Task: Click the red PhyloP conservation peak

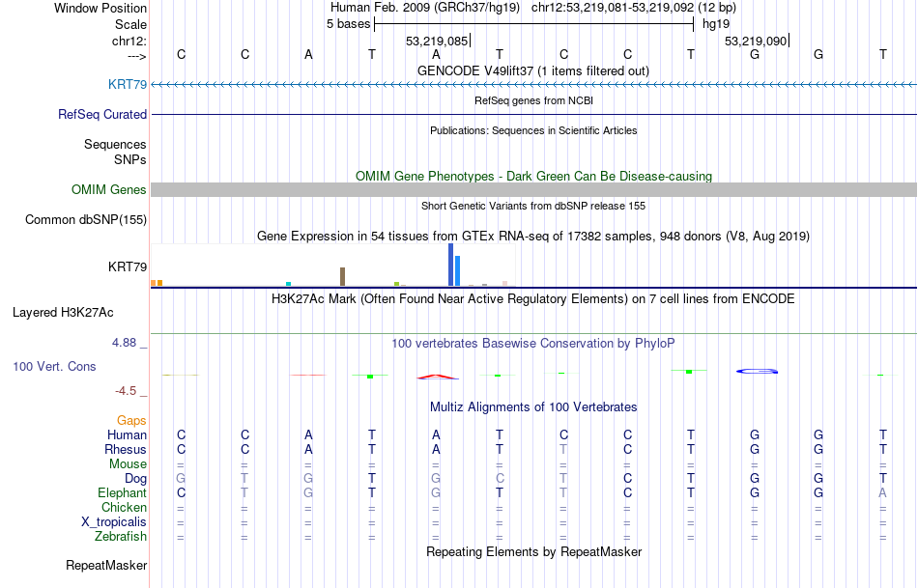Action: (x=438, y=377)
